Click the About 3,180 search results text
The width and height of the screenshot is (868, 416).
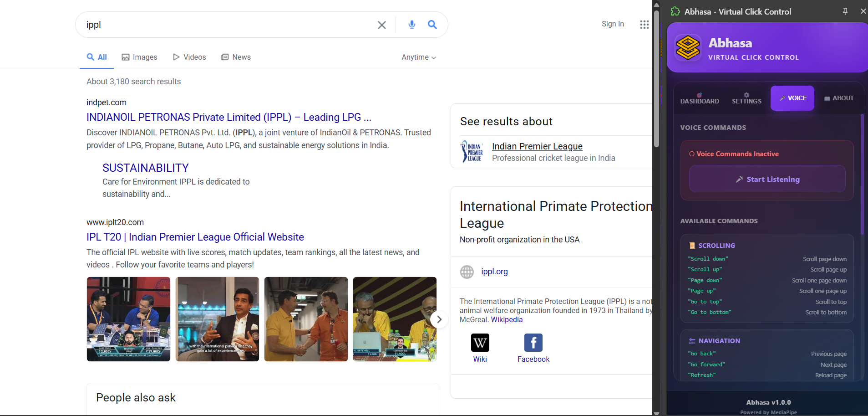[134, 82]
